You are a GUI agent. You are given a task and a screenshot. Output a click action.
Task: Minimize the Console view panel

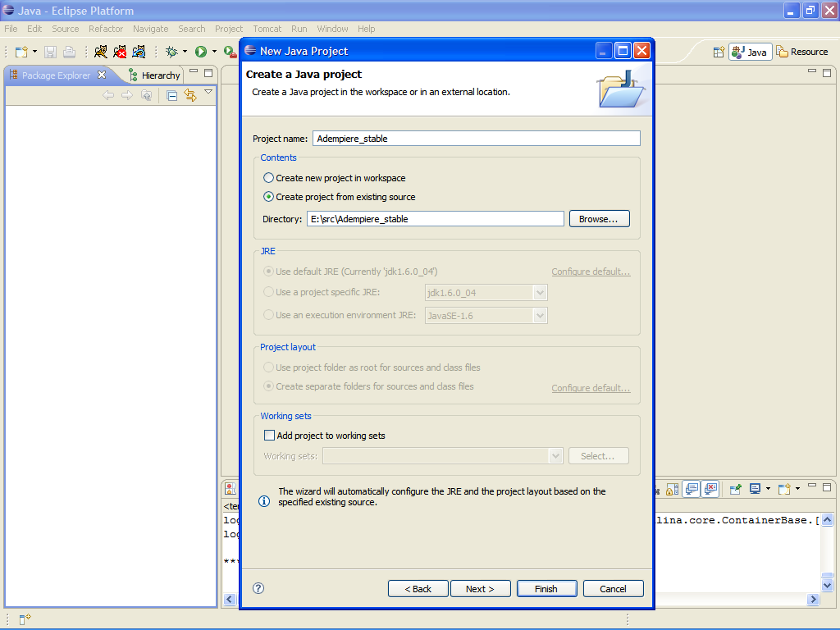812,486
